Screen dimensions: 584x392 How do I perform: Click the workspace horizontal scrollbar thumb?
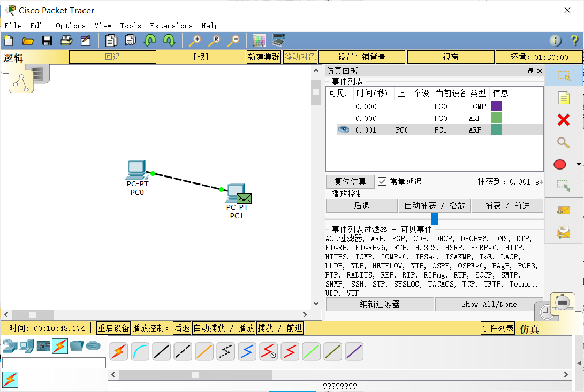pos(33,314)
